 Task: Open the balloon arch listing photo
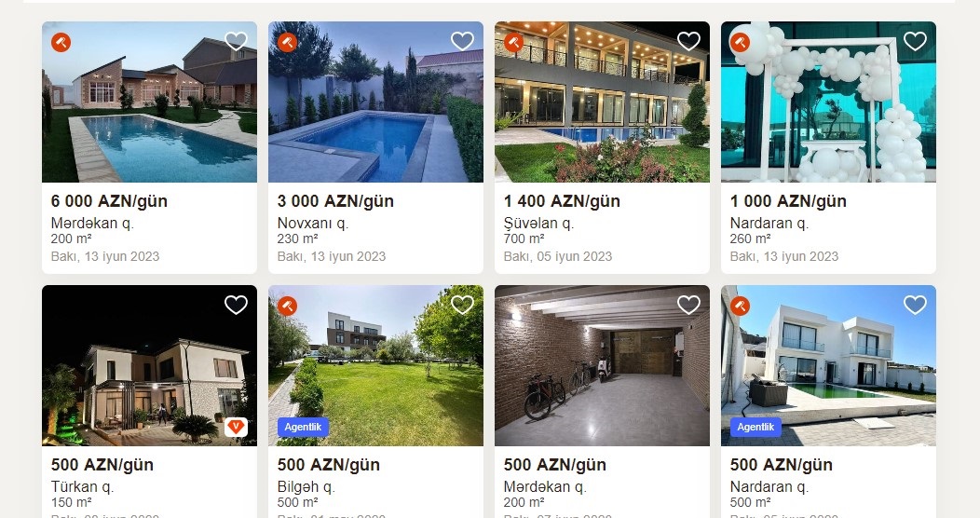click(829, 102)
